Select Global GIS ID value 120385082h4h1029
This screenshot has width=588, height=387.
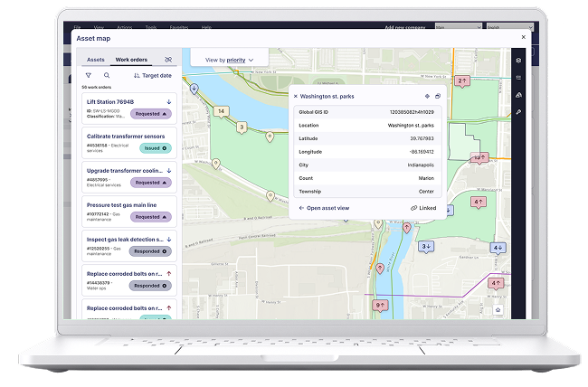tap(412, 112)
